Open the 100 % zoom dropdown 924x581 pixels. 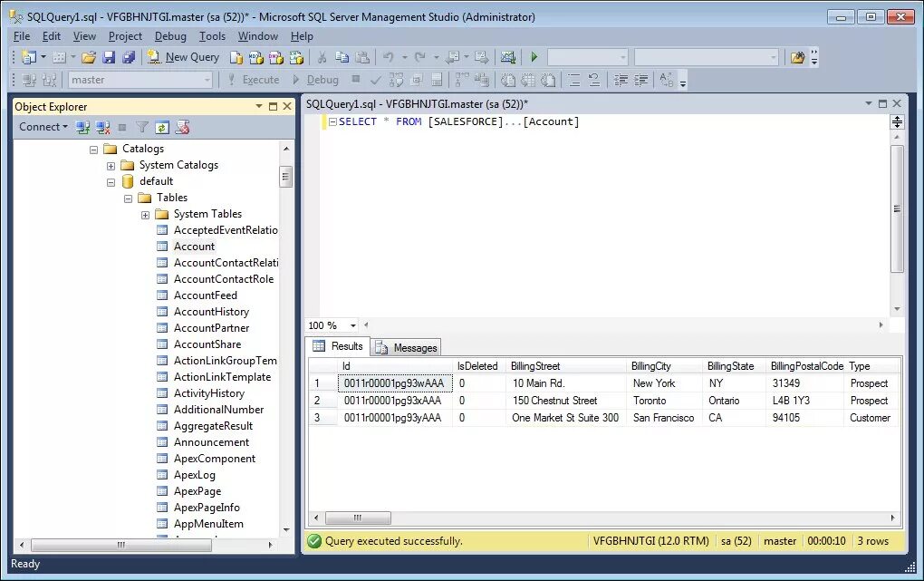353,325
